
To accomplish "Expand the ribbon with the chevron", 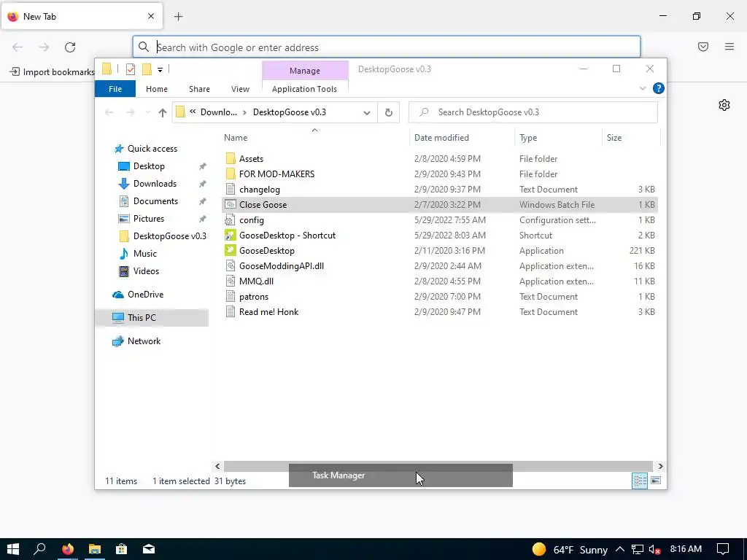I will point(642,88).
